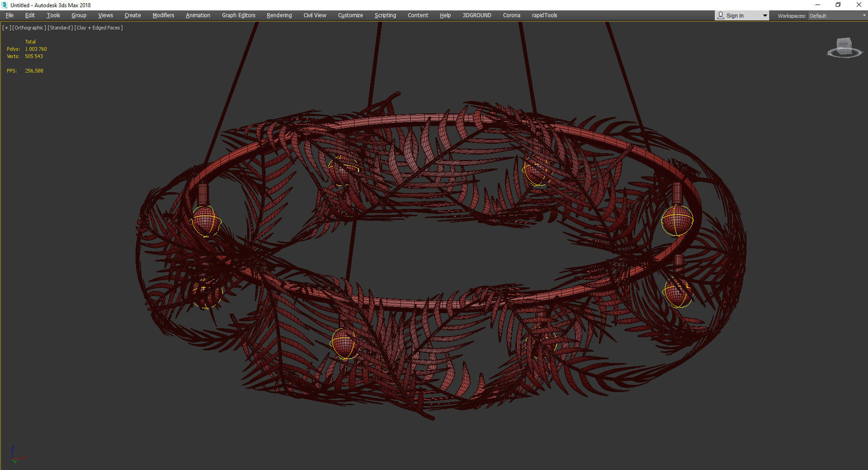Click the vertex count value 505 543
Screen dimensions: 868x470
click(x=34, y=56)
